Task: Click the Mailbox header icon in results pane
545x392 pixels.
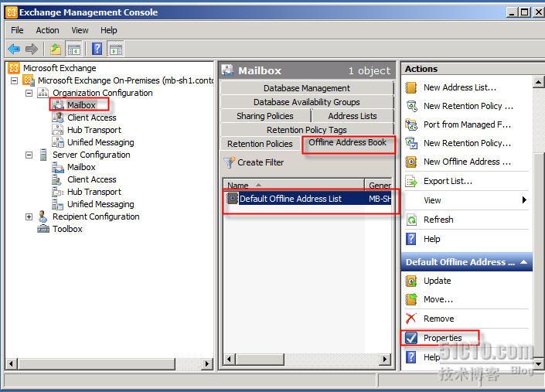Action: [228, 70]
